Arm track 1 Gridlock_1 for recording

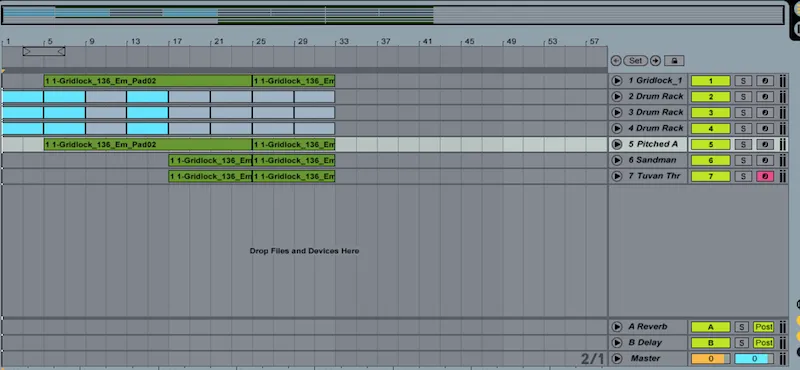765,81
